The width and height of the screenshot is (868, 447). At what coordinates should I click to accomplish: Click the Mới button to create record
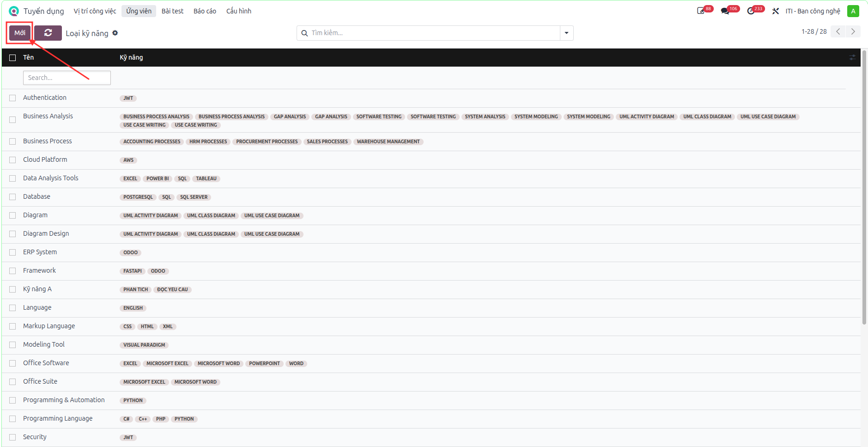coord(20,33)
